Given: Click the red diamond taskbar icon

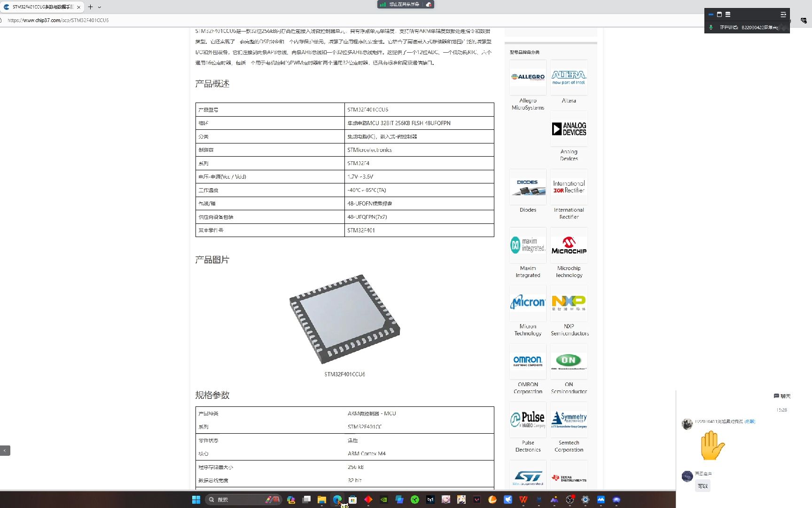Looking at the screenshot, I should 368,500.
